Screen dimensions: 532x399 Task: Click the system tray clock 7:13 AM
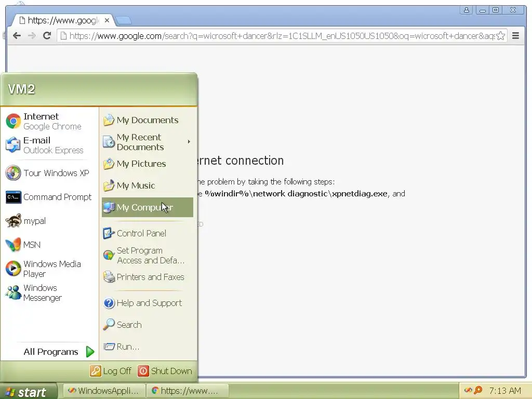click(x=505, y=391)
